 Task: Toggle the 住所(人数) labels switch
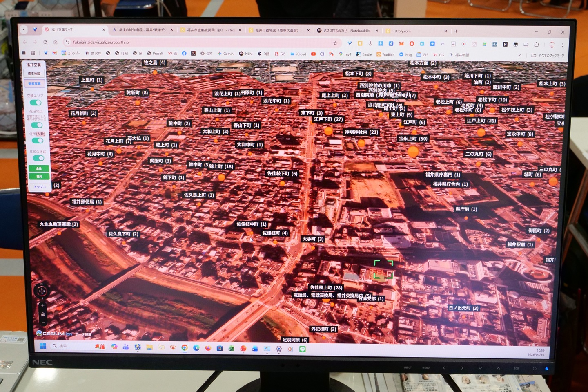pos(38,141)
